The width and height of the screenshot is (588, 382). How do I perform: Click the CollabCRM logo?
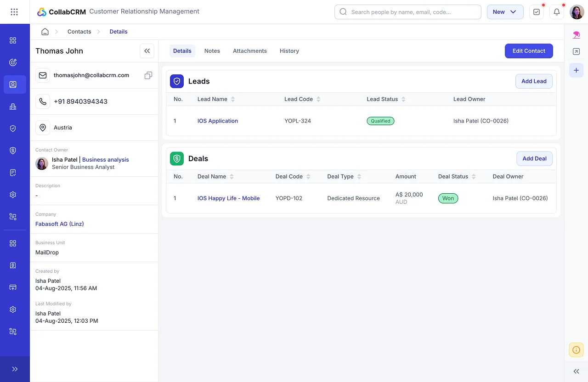tap(62, 12)
